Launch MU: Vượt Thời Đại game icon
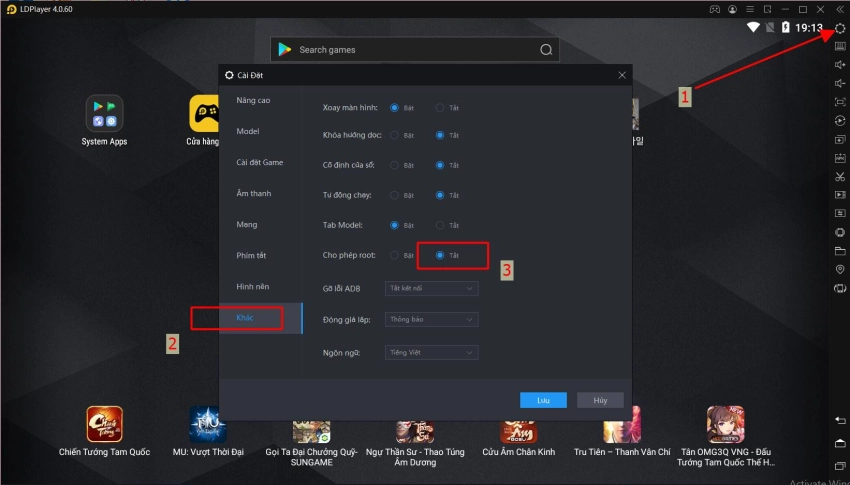This screenshot has height=485, width=850. pos(208,424)
